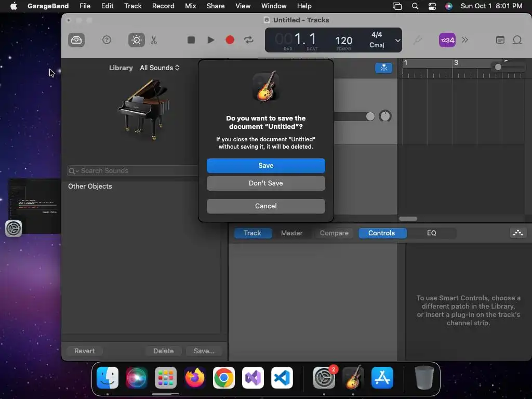532x399 pixels.
Task: Click the Delete button in Library
Action: coord(164,351)
